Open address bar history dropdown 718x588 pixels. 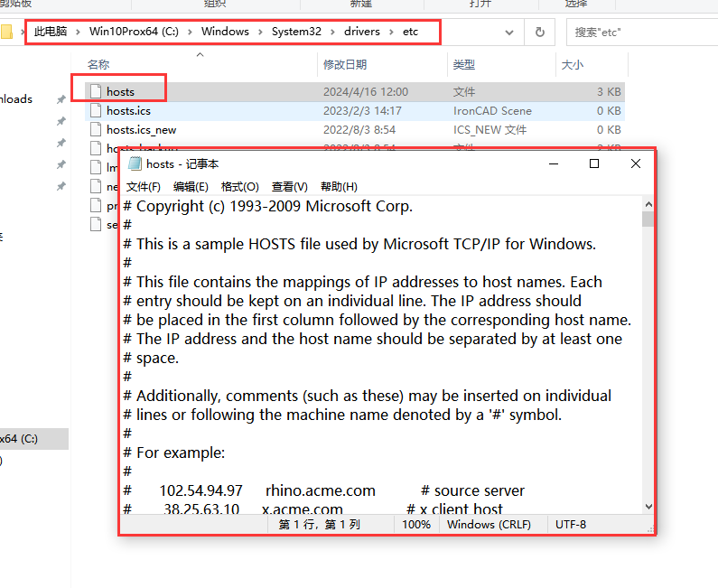[x=509, y=33]
